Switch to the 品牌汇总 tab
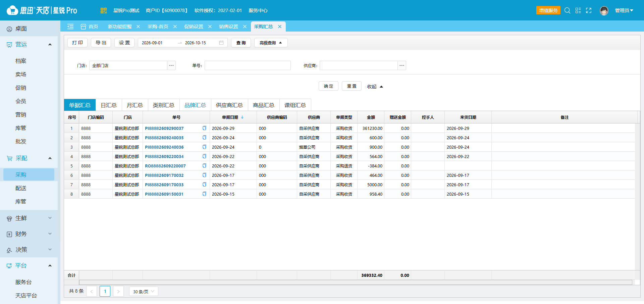644x304 pixels. click(195, 105)
